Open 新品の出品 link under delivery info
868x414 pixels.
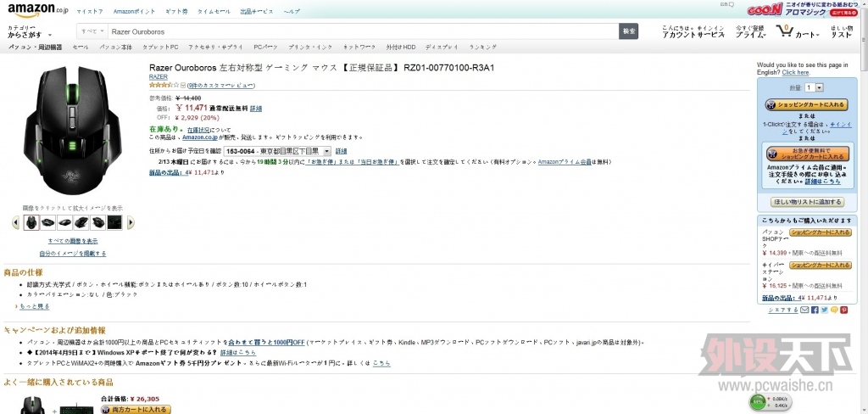[x=170, y=172]
